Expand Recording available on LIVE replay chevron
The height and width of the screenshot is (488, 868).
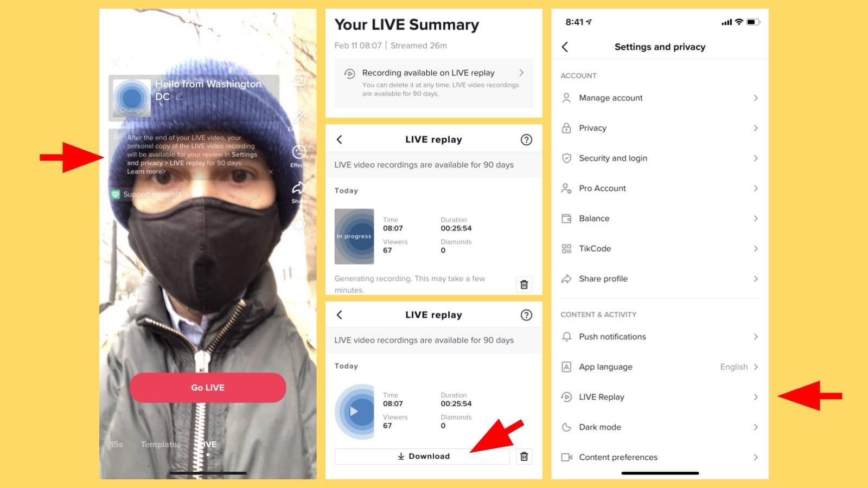[x=521, y=73]
